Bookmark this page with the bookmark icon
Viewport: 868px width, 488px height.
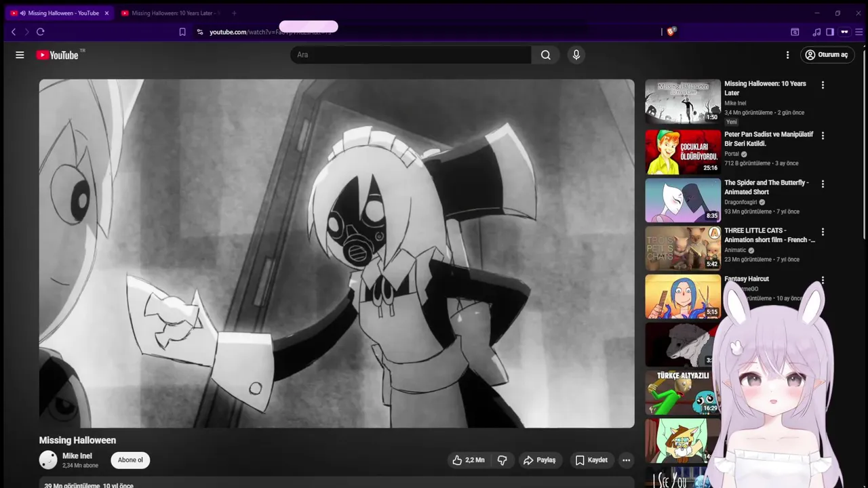coord(182,32)
